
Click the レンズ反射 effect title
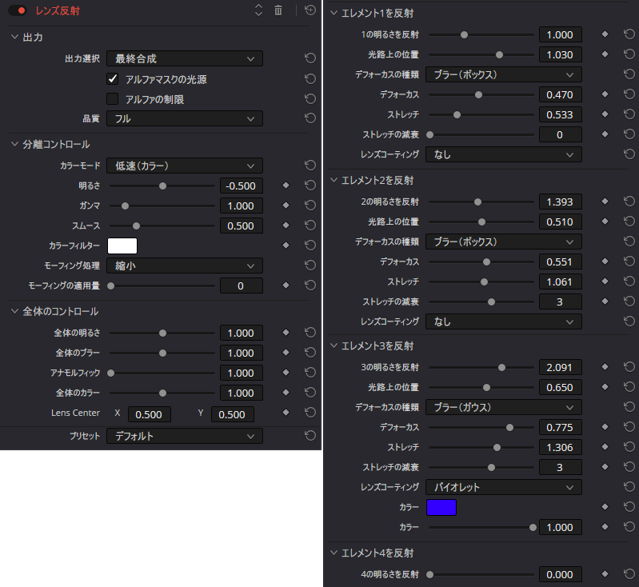point(57,11)
